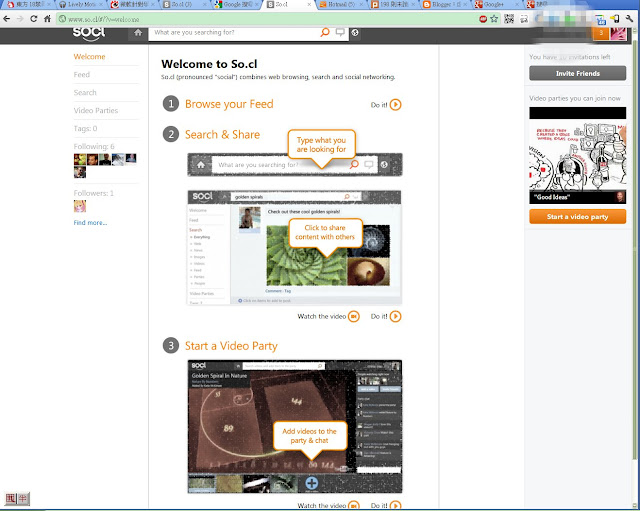Click the first avatar under Following

(x=80, y=159)
